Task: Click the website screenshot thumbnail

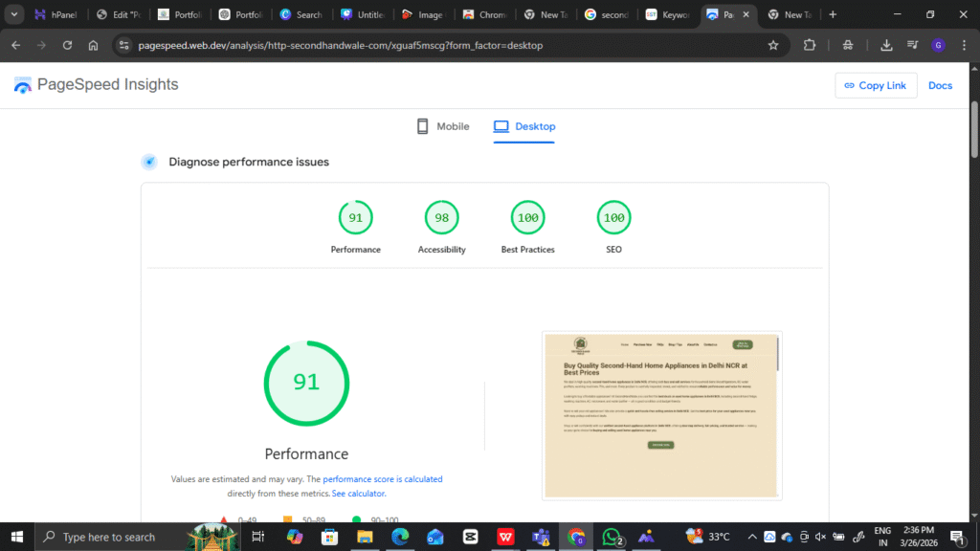Action: (661, 415)
